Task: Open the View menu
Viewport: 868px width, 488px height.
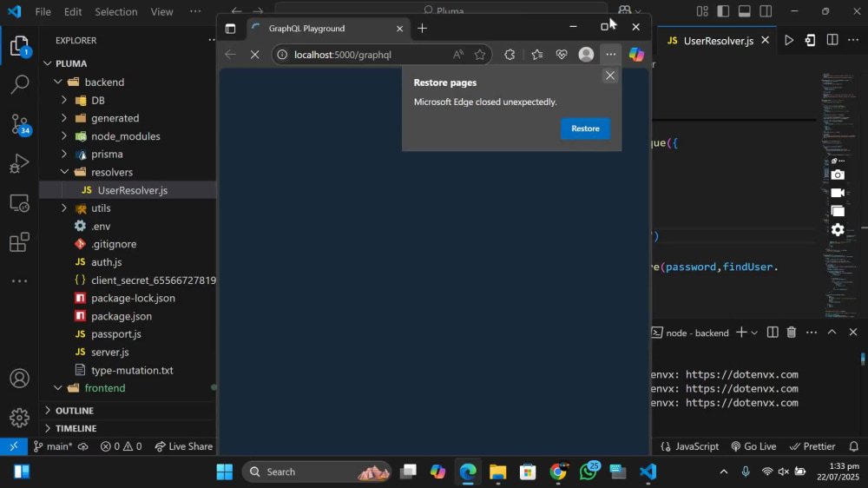Action: [161, 11]
